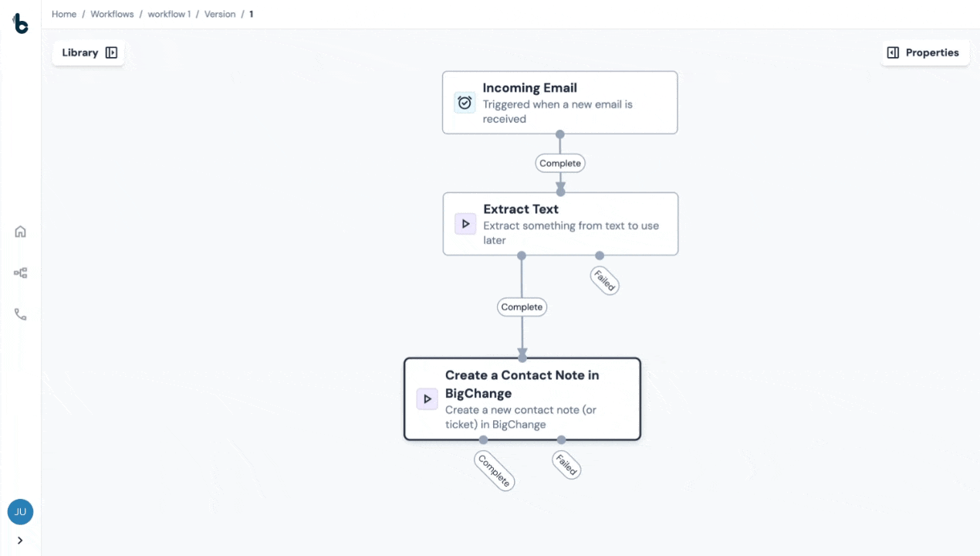This screenshot has width=980, height=556.
Task: Click the alarm clock trigger icon on Incoming Email
Action: point(465,103)
